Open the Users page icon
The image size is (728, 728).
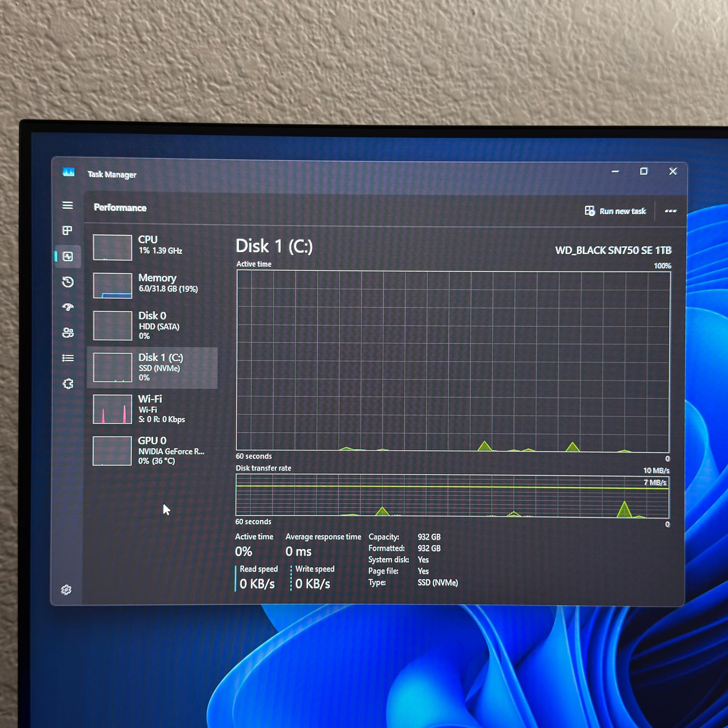pyautogui.click(x=68, y=333)
